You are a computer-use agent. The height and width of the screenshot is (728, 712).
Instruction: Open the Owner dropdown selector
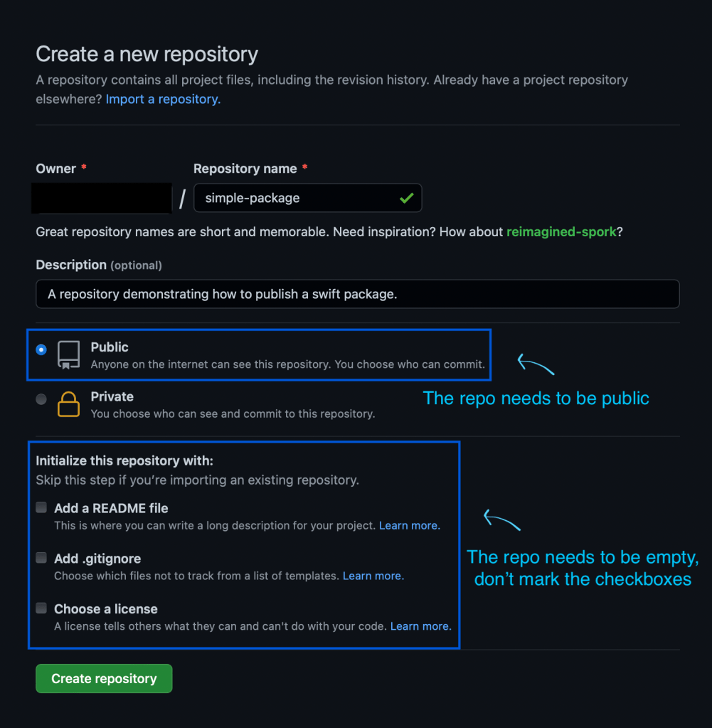pyautogui.click(x=102, y=199)
